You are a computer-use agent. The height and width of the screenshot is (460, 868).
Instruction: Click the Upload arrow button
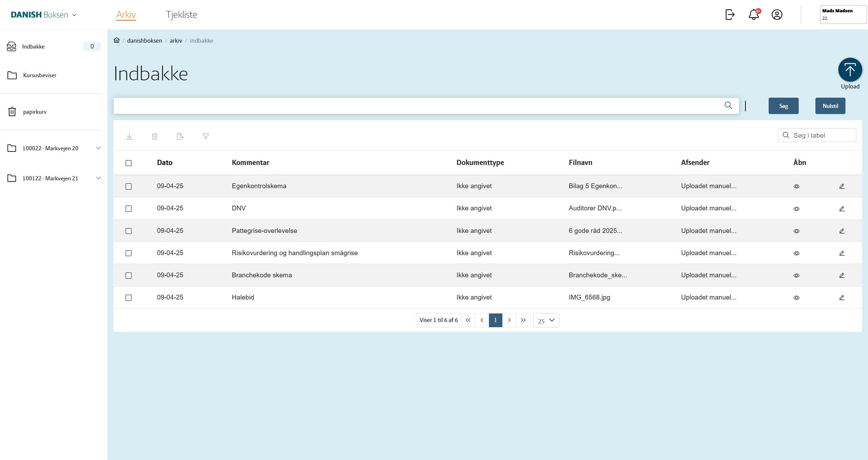click(x=850, y=70)
